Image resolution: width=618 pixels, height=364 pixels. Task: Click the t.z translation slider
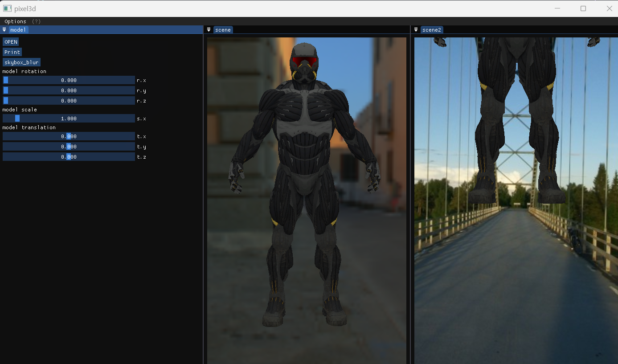[x=69, y=157]
